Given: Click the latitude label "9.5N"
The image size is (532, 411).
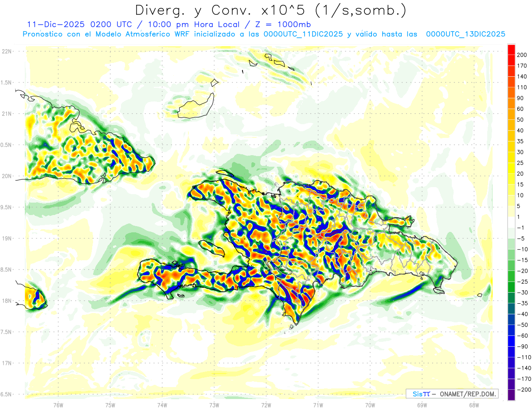Looking at the screenshot, I should click(6, 207).
